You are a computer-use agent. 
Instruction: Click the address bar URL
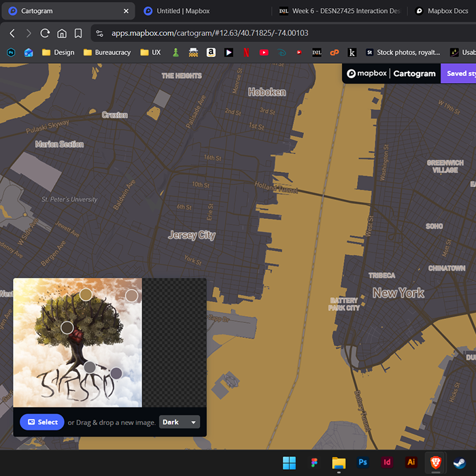[209, 33]
